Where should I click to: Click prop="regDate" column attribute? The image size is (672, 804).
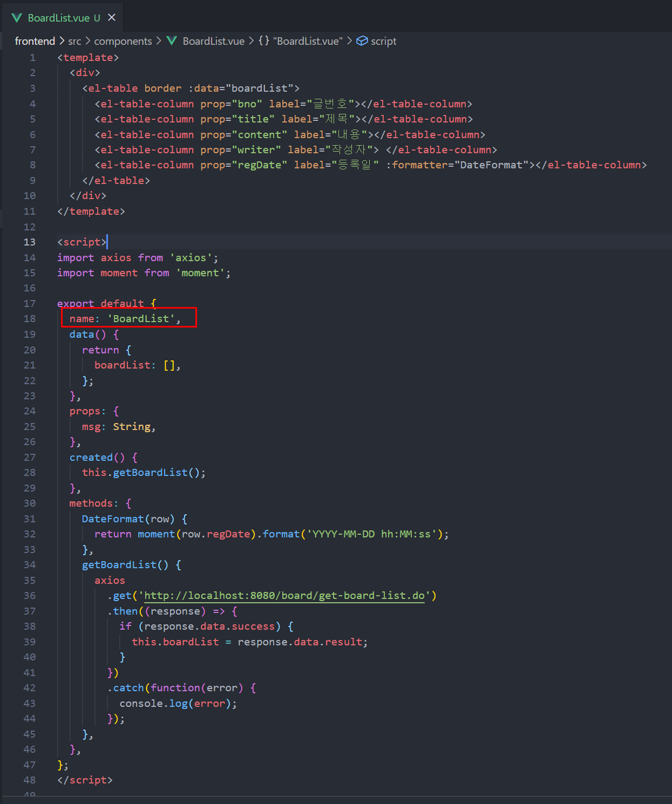(243, 165)
